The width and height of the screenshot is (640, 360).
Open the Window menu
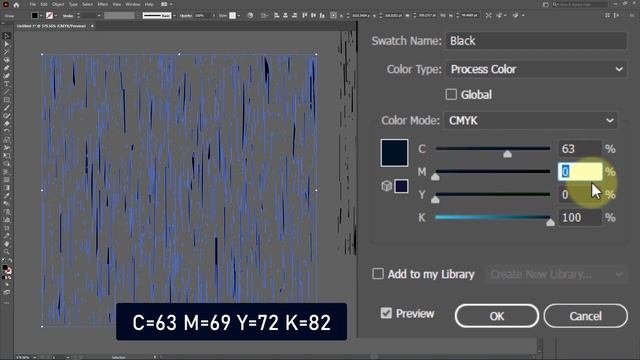[133, 4]
